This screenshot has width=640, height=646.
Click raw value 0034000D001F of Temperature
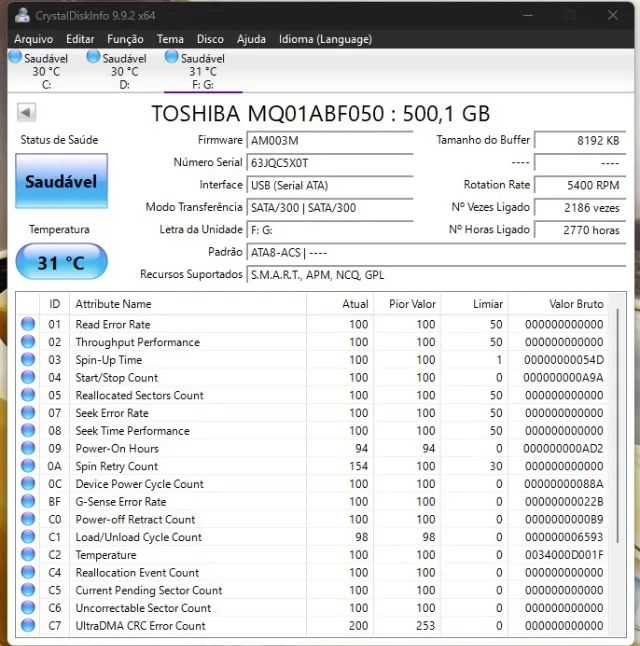pos(564,555)
